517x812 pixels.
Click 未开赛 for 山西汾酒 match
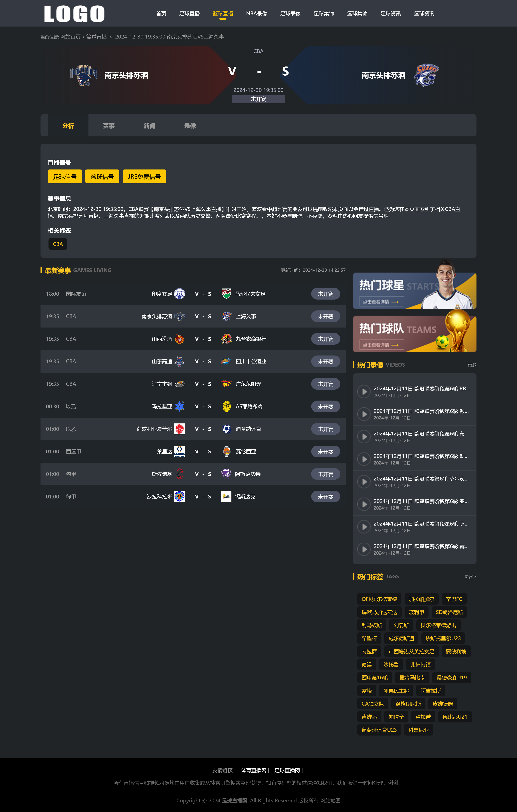(326, 339)
